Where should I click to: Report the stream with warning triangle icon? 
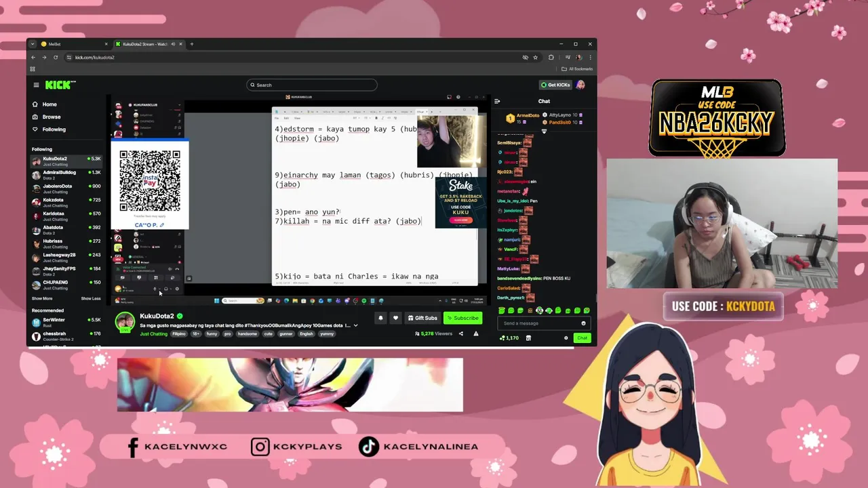click(476, 333)
